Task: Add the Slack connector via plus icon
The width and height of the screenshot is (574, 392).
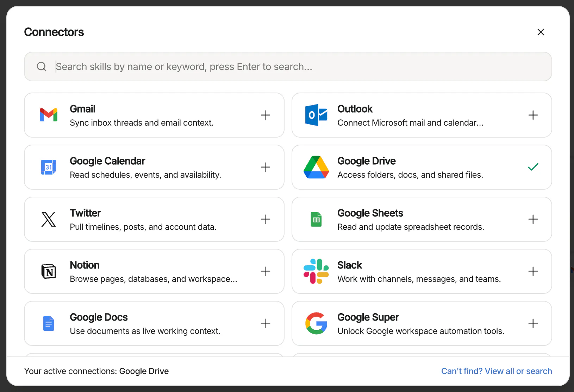Action: [x=533, y=271]
